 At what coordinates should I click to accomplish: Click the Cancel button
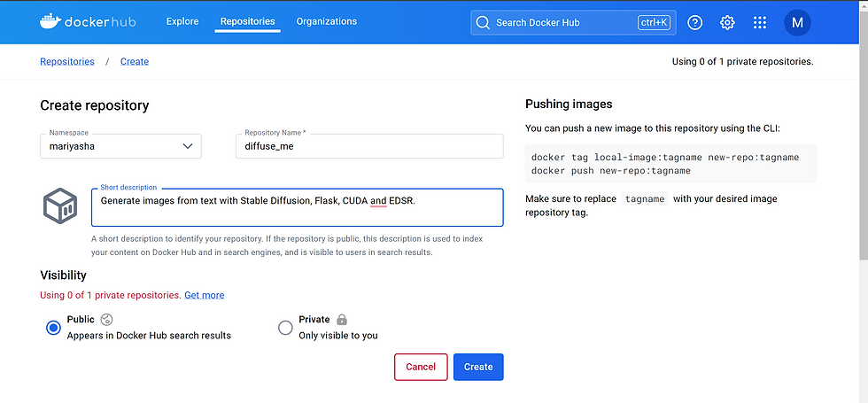click(421, 367)
